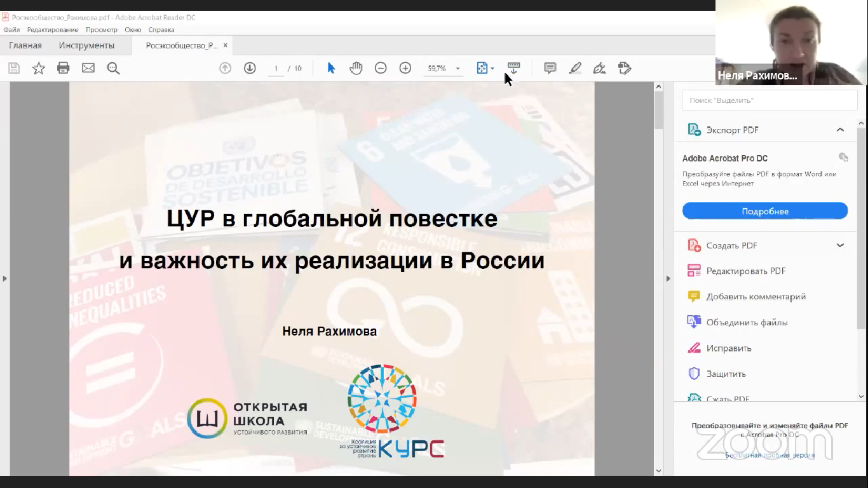Click the Create PDF icon
This screenshot has width=868, height=488.
(694, 245)
